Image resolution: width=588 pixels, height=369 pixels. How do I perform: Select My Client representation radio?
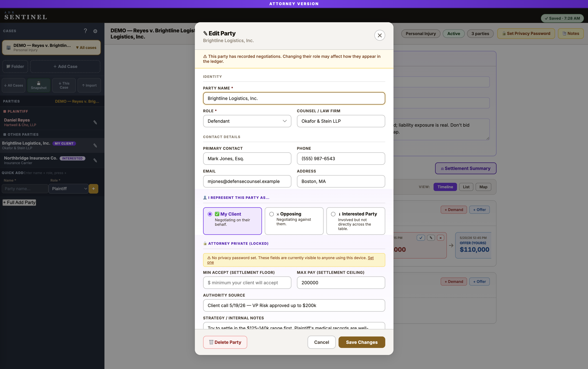(210, 214)
